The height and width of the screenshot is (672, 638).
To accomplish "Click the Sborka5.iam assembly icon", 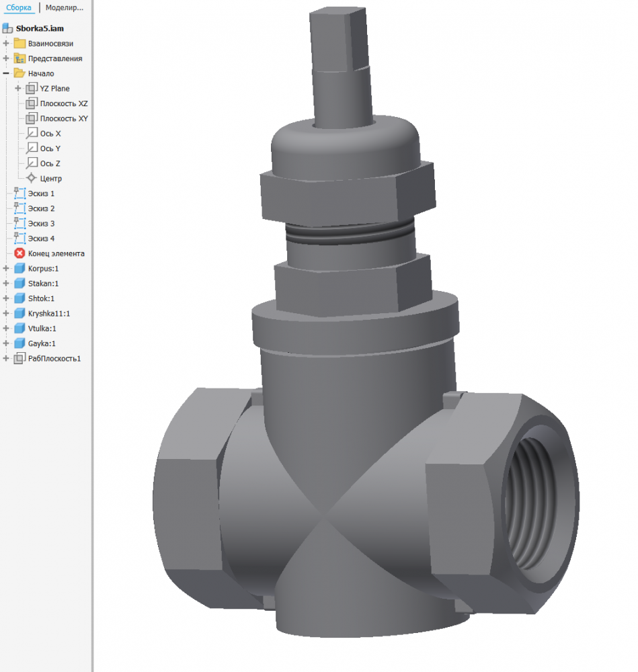I will pos(7,28).
